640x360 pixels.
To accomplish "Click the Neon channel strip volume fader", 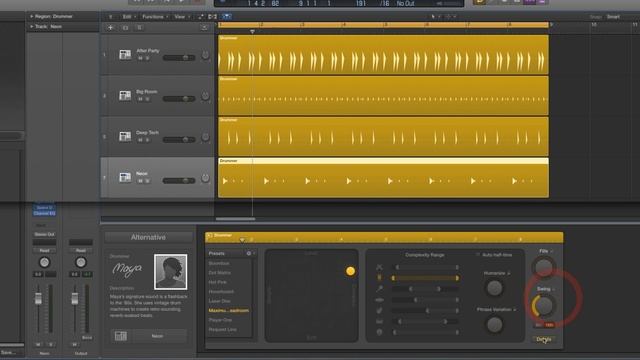I will (x=38, y=299).
